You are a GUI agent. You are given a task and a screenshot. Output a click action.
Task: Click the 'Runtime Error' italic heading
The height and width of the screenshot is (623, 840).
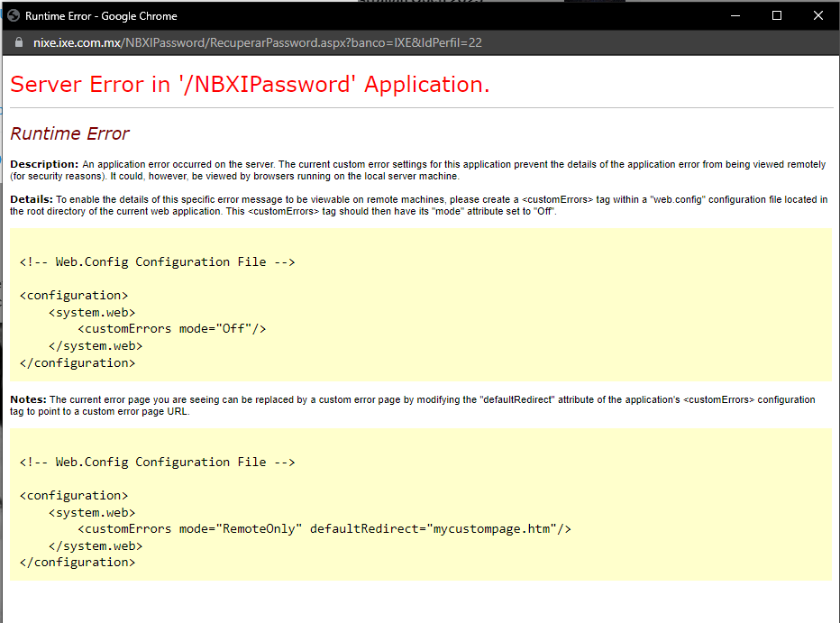69,133
